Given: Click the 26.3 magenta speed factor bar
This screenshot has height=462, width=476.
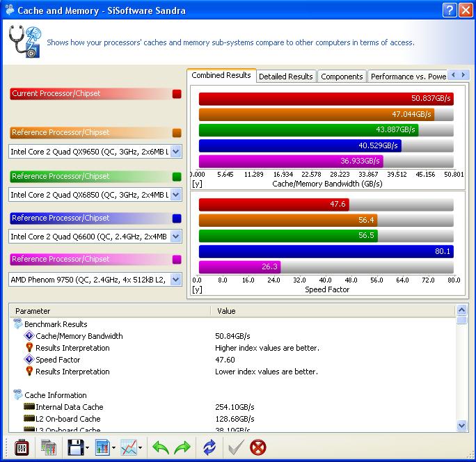Looking at the screenshot, I should [240, 266].
